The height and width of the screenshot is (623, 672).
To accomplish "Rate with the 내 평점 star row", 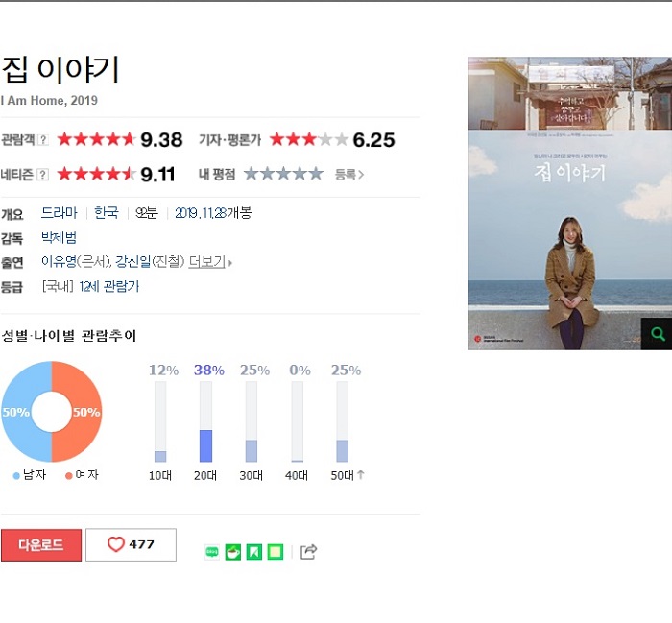I will click(283, 174).
